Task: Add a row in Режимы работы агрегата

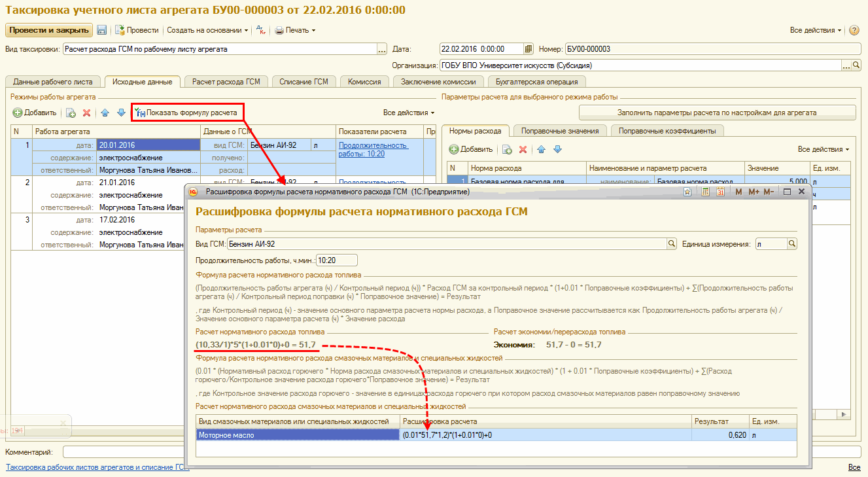Action: pos(35,113)
